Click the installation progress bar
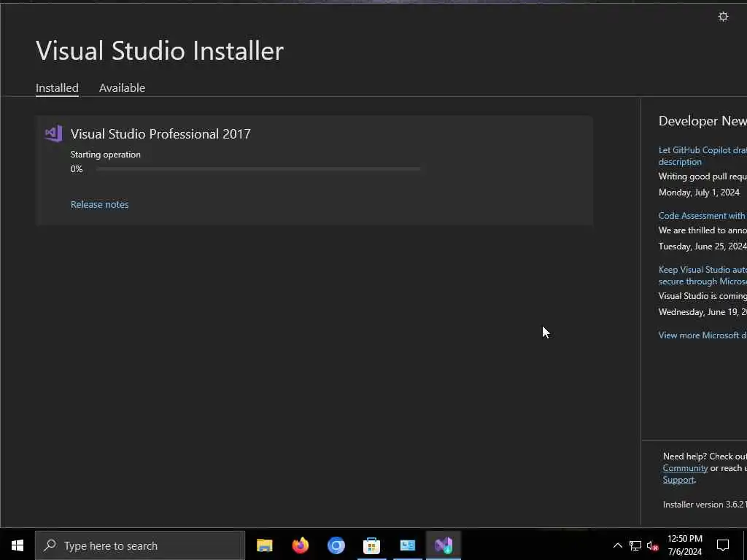This screenshot has height=560, width=747. coord(259,168)
